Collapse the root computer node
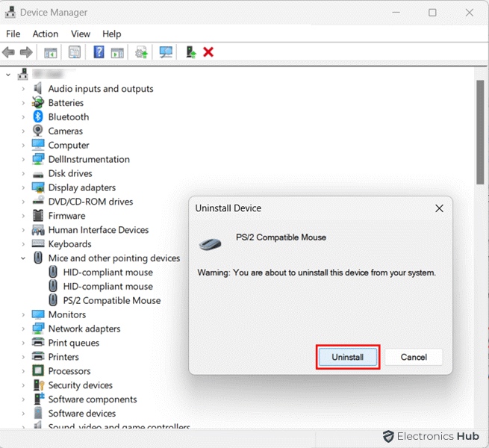The height and width of the screenshot is (448, 489). (8, 75)
